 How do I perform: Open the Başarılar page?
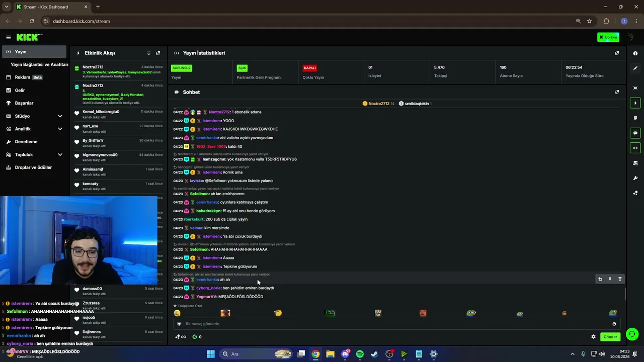coord(34,103)
